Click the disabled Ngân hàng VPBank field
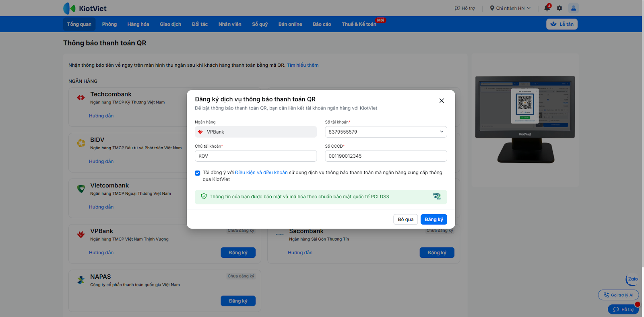Image resolution: width=644 pixels, height=317 pixels. pos(256,132)
